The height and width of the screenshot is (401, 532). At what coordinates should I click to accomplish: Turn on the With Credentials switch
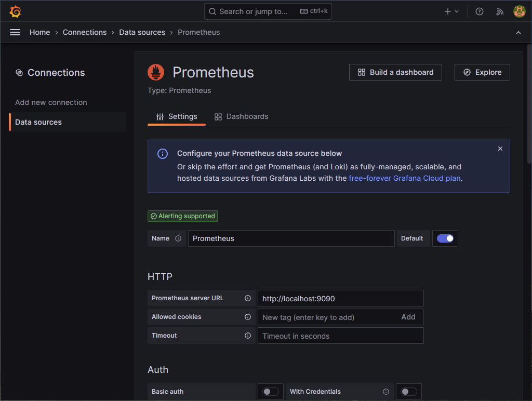408,392
